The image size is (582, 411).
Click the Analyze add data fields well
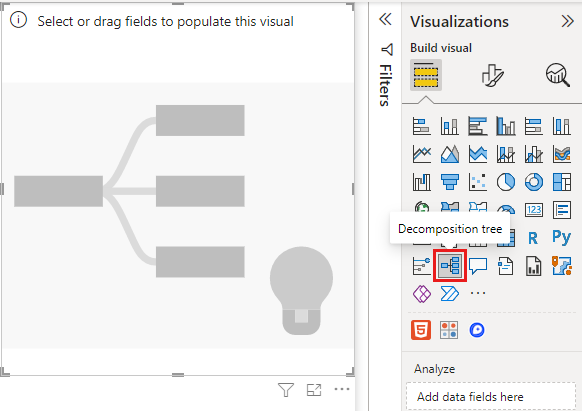click(x=491, y=397)
